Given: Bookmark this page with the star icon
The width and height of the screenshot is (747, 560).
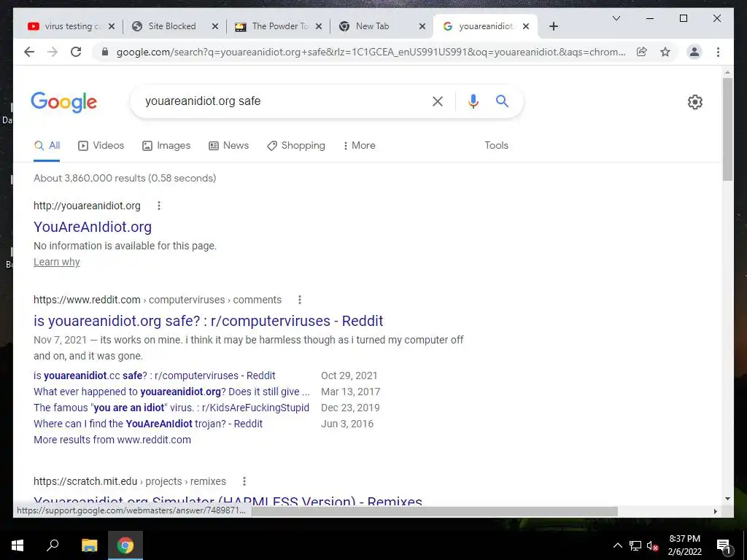Looking at the screenshot, I should 665,52.
